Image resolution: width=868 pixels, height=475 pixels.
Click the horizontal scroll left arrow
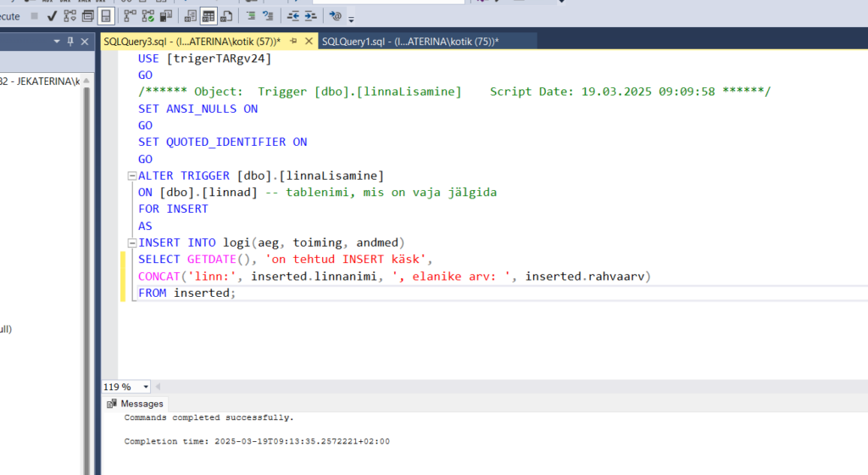click(x=158, y=387)
